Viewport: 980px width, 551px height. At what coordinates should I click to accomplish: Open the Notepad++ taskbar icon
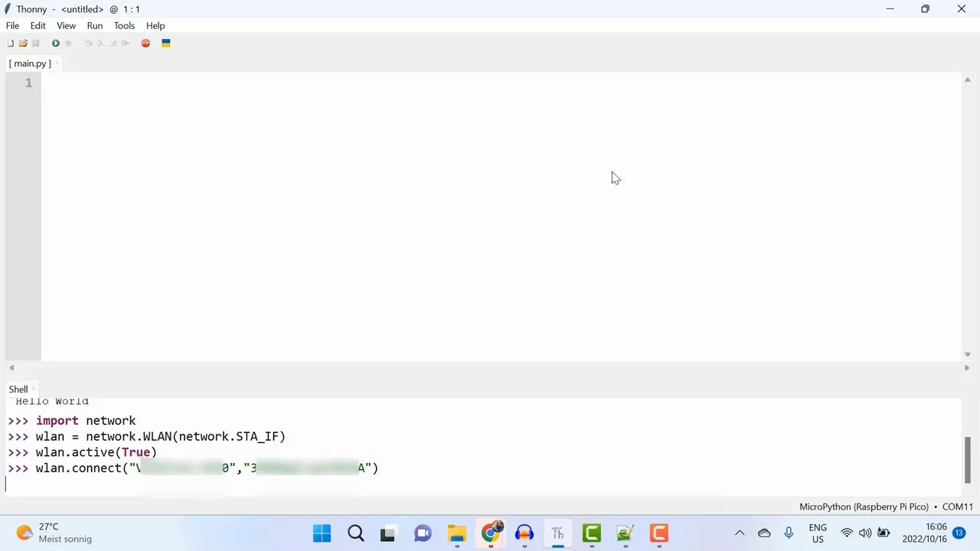tap(626, 533)
